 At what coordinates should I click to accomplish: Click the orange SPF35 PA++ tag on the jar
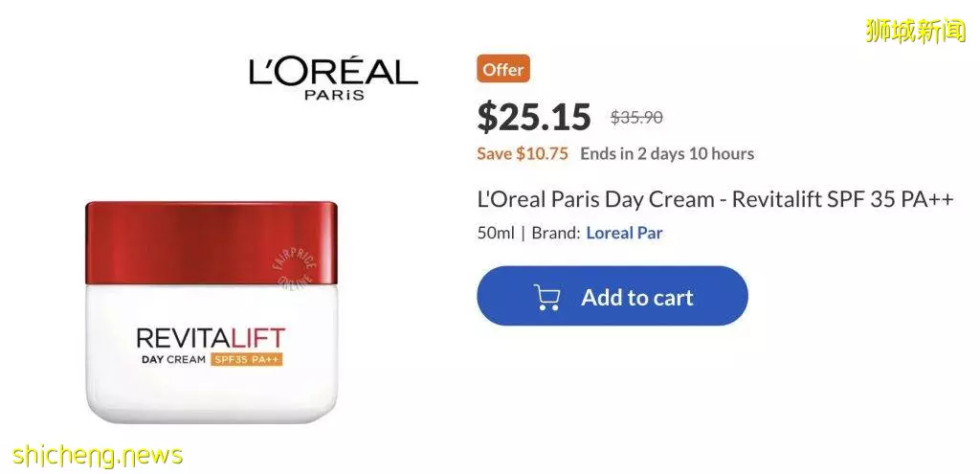[x=247, y=359]
